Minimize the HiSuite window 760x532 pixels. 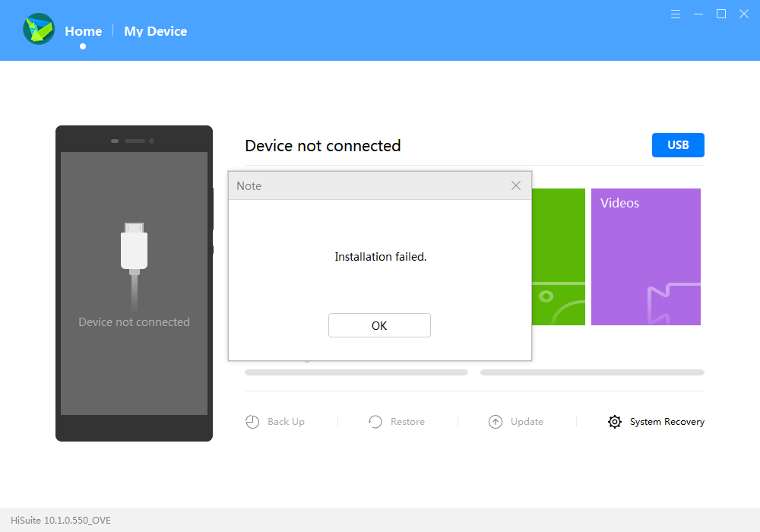click(698, 14)
